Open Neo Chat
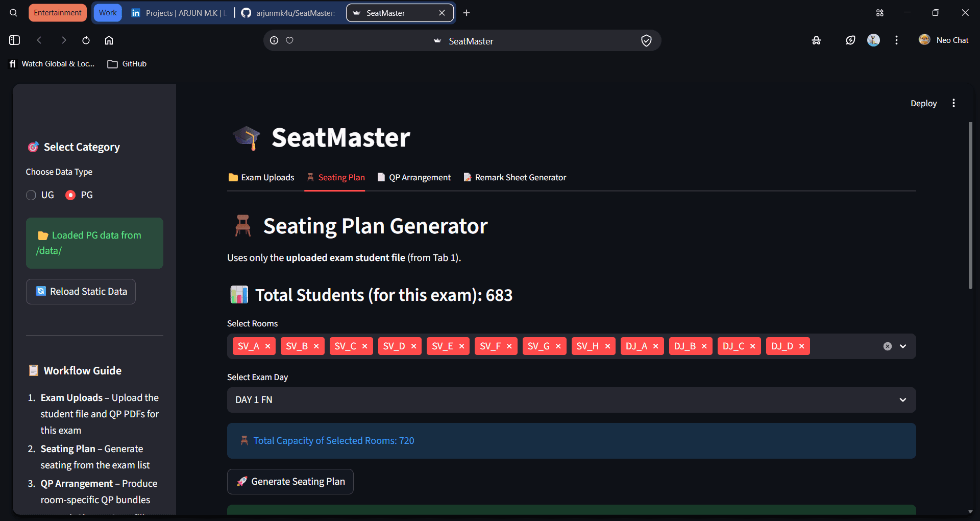Image resolution: width=980 pixels, height=521 pixels. [x=943, y=40]
